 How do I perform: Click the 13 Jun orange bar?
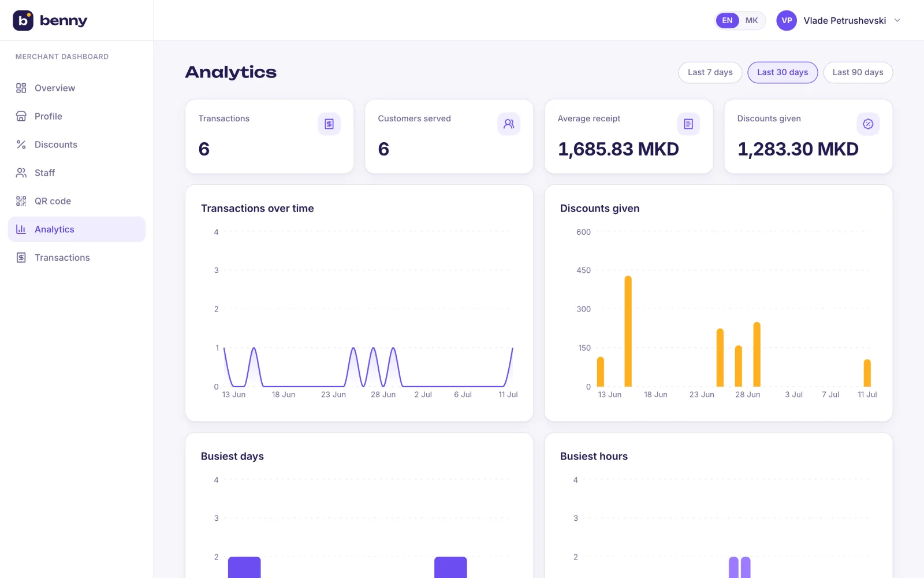601,372
